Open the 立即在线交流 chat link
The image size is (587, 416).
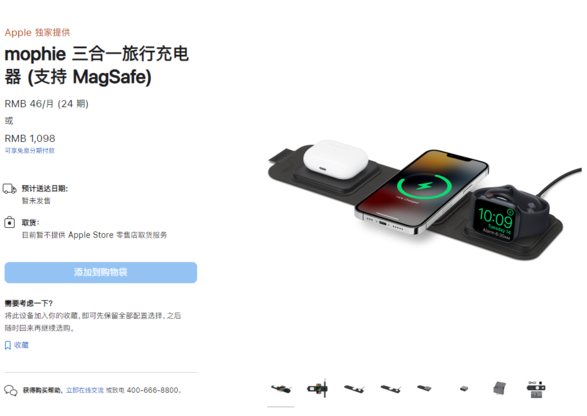pos(85,390)
